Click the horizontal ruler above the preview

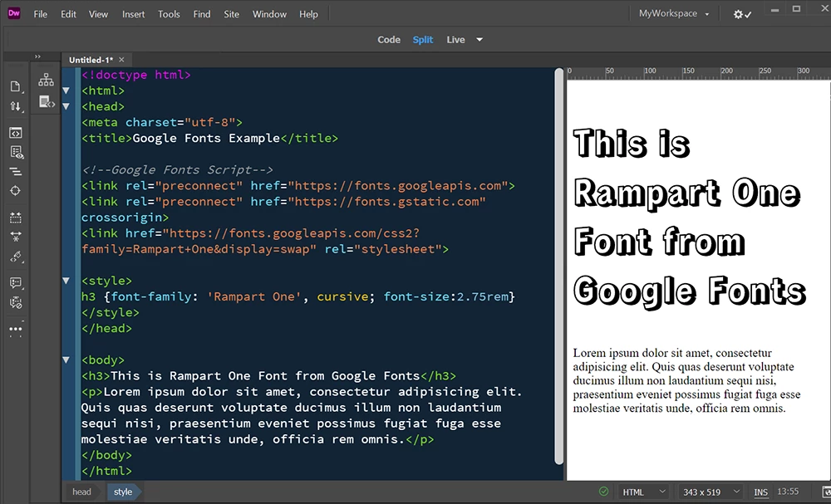click(x=699, y=73)
